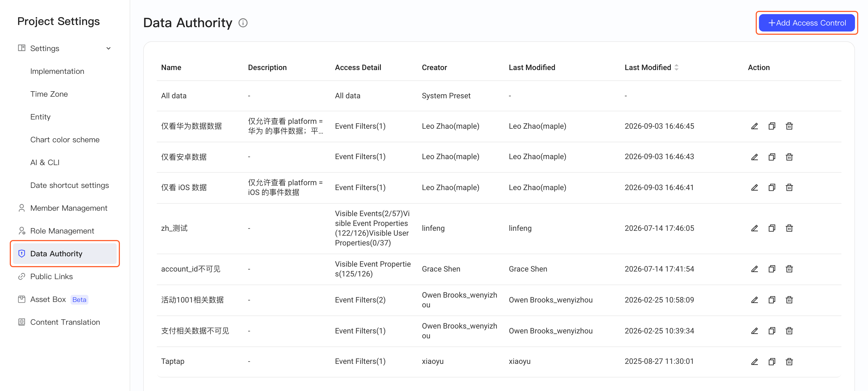
Task: Click timestamp 2025-08-27 11:30:01
Action: coord(659,362)
